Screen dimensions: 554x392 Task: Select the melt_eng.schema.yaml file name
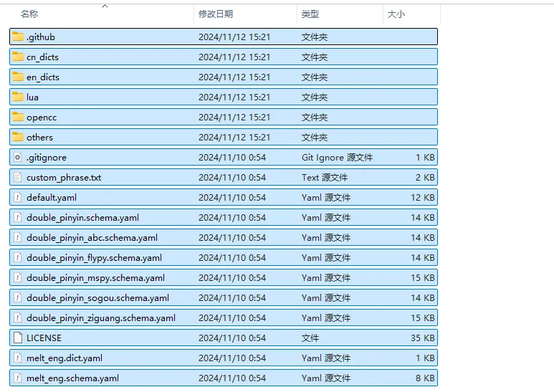point(72,378)
